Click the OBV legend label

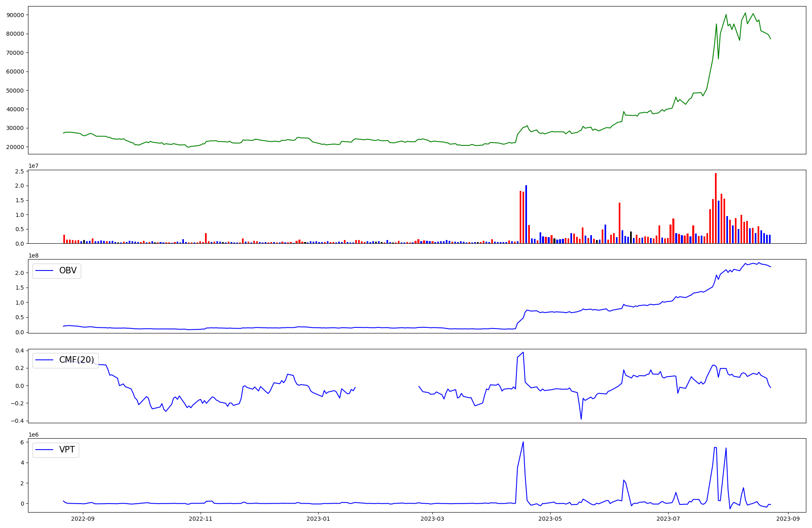(x=68, y=270)
